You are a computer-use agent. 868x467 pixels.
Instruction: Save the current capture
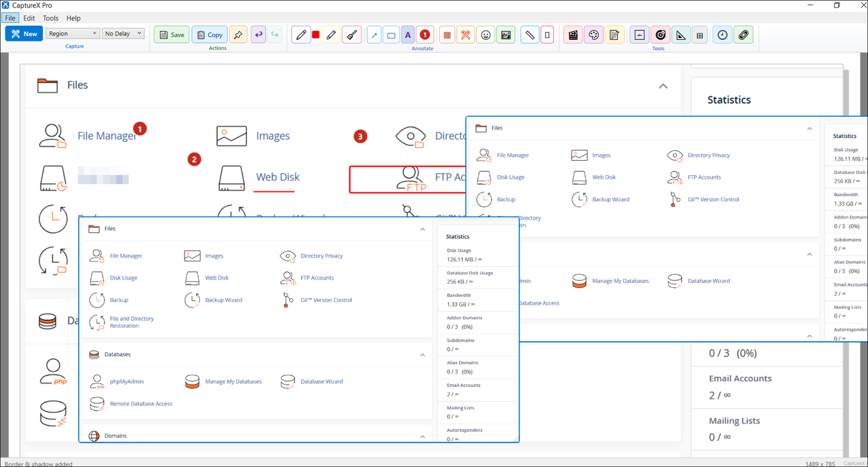click(172, 35)
